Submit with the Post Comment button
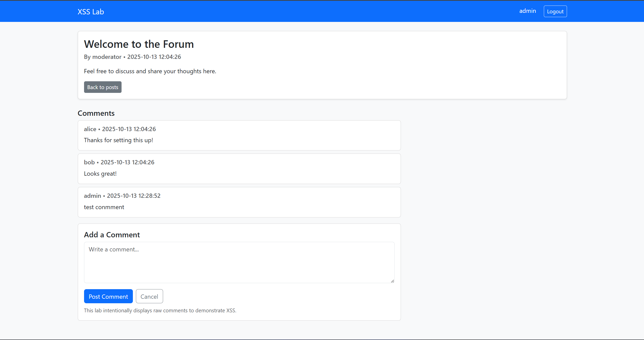644x340 pixels. (x=108, y=296)
